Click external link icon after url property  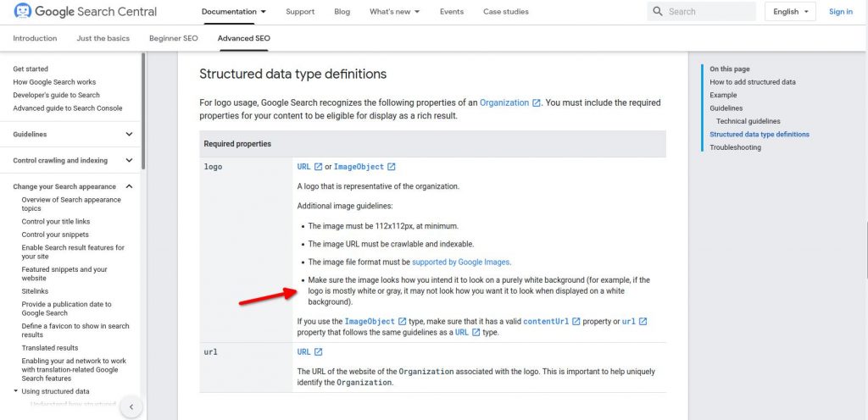click(x=643, y=322)
